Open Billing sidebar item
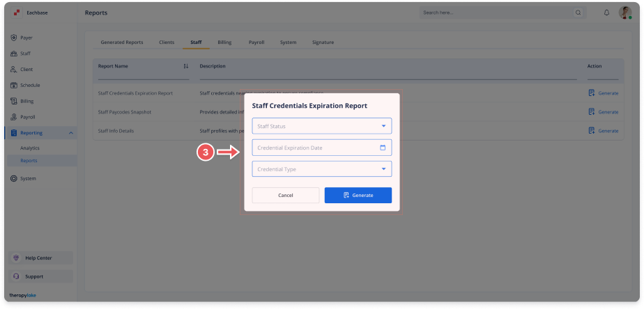This screenshot has width=644, height=309. [x=26, y=101]
